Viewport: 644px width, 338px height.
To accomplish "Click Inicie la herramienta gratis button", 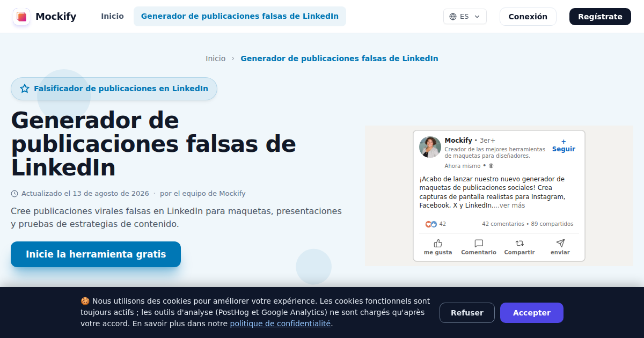I will point(96,254).
